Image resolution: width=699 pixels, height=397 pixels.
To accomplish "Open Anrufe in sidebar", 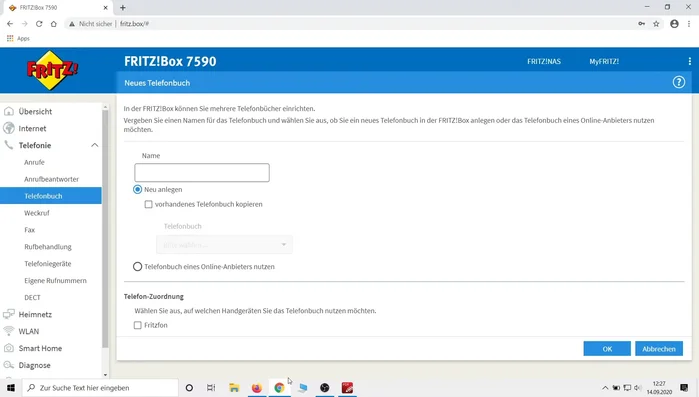I will pos(34,162).
